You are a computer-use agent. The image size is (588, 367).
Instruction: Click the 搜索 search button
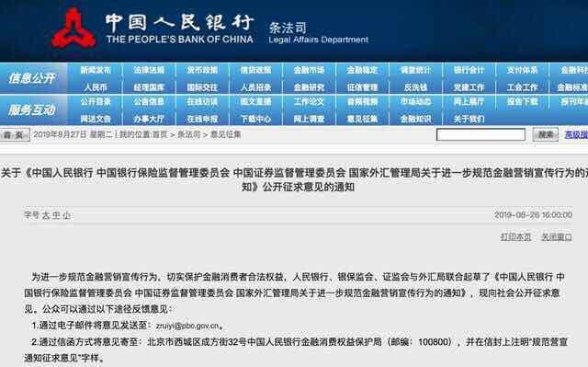[546, 134]
